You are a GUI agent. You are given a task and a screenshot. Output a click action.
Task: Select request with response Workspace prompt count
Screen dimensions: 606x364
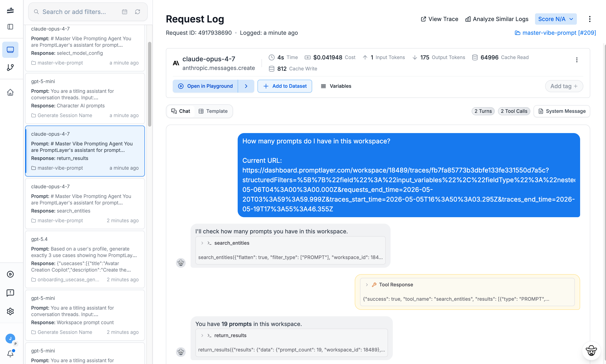click(85, 315)
